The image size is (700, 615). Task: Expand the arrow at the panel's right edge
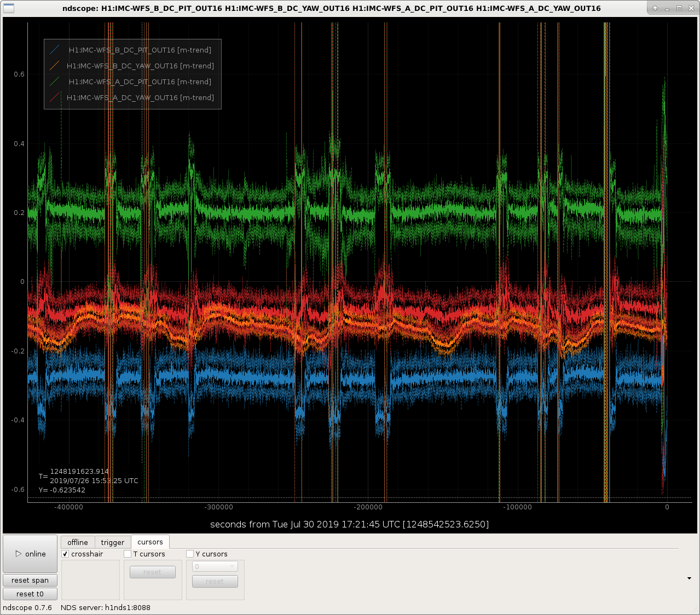(x=689, y=578)
